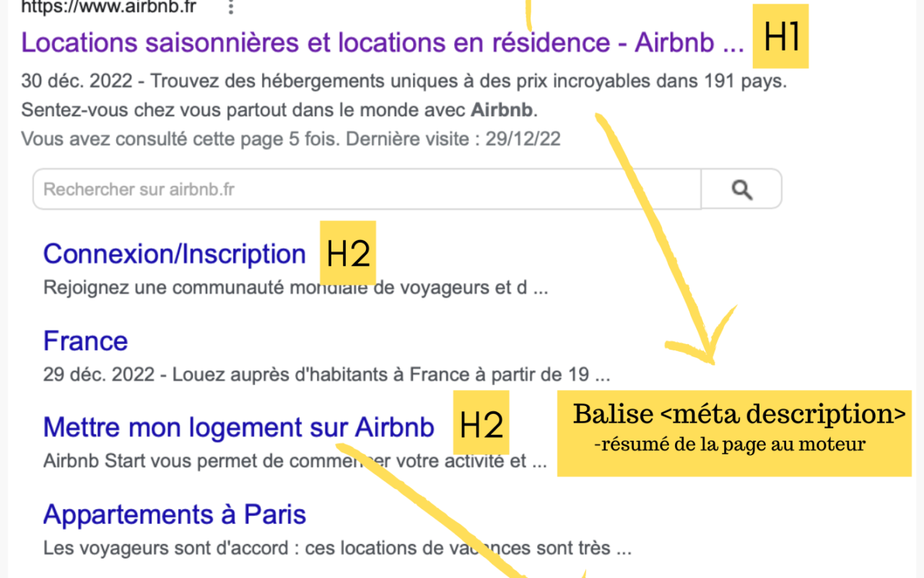Click the 'Airbnb Start vous permet' snippet
This screenshot has height=578, width=924.
coord(295,461)
